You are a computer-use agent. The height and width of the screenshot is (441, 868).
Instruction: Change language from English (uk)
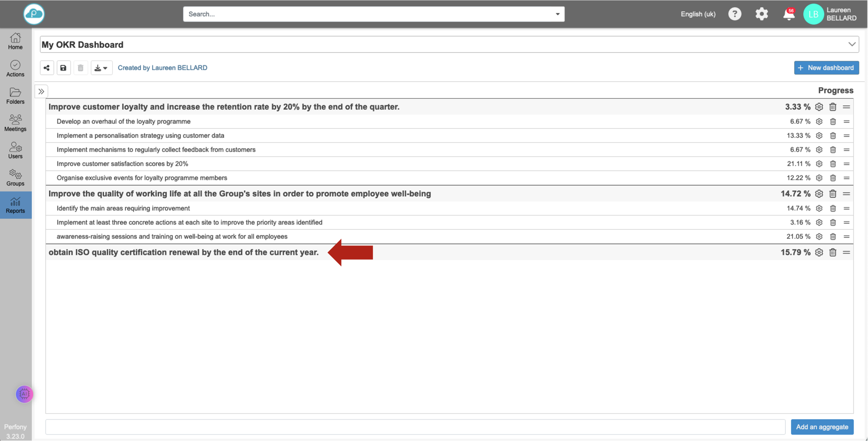tap(698, 14)
